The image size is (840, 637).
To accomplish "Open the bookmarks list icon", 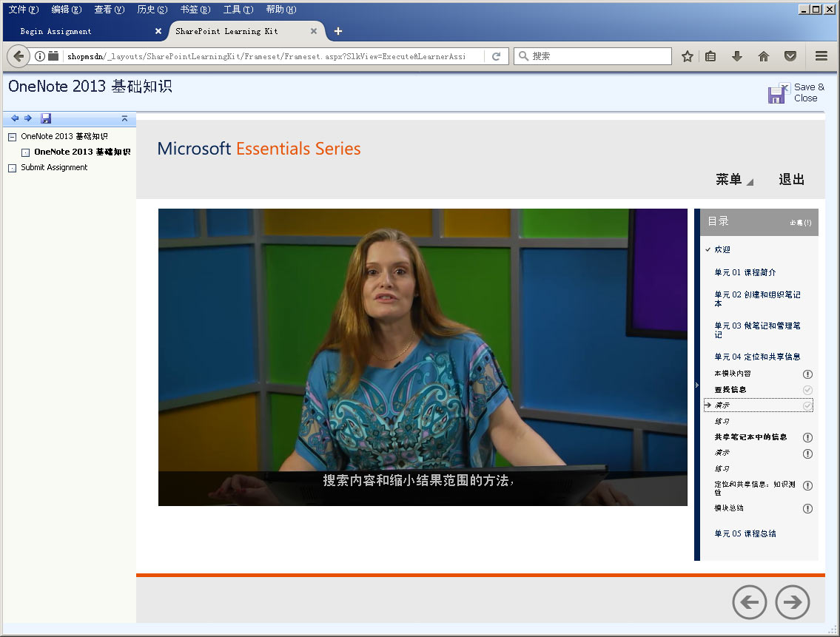I will 710,56.
